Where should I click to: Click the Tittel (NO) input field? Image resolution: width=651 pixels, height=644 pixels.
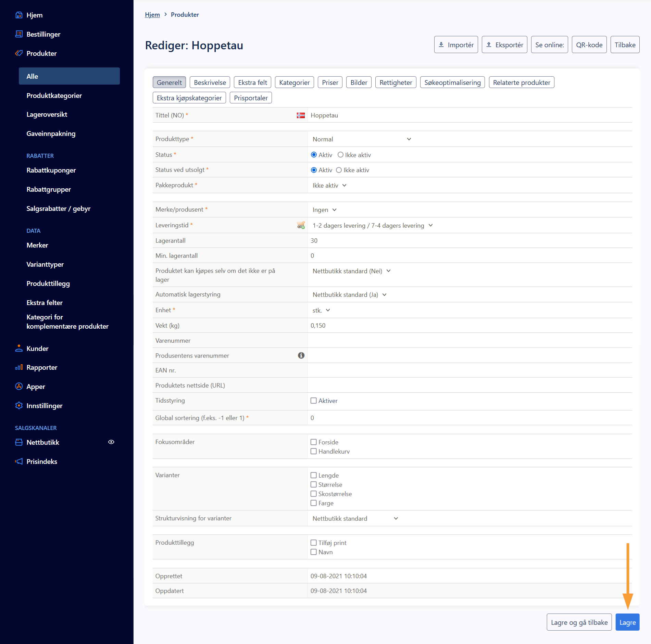470,115
